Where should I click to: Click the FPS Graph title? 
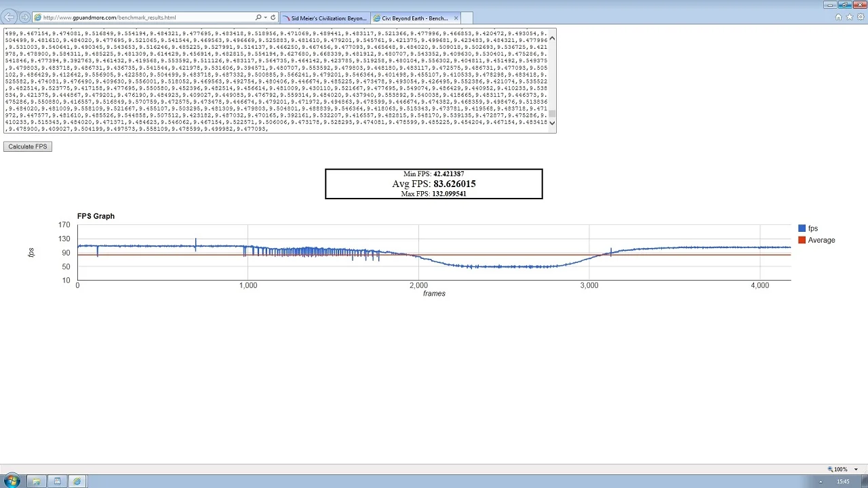(x=96, y=216)
